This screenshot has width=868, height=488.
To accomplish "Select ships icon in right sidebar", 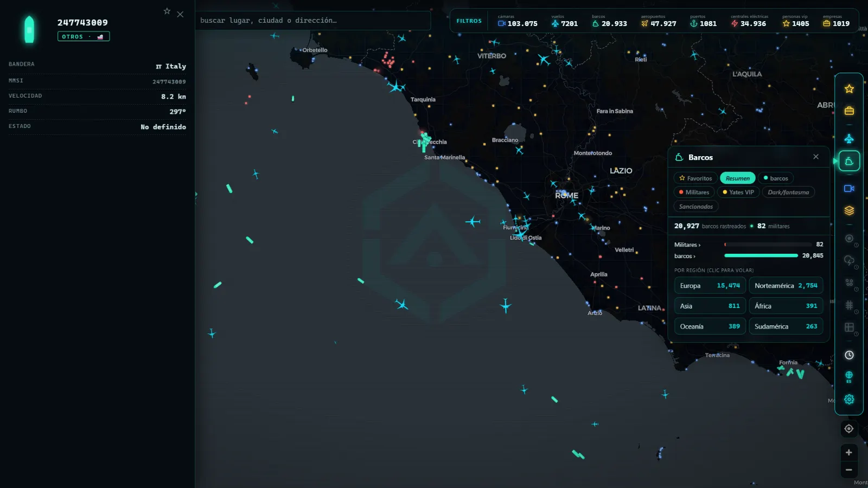I will (849, 161).
